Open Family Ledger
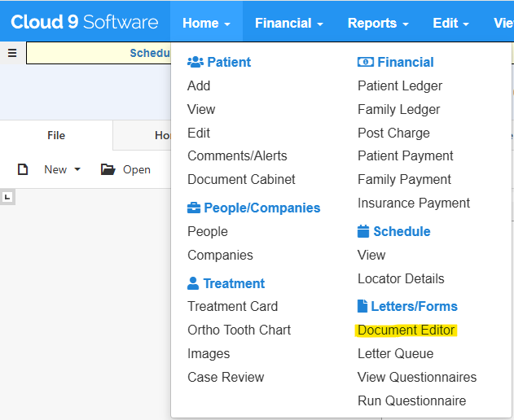The width and height of the screenshot is (514, 420). 398,109
